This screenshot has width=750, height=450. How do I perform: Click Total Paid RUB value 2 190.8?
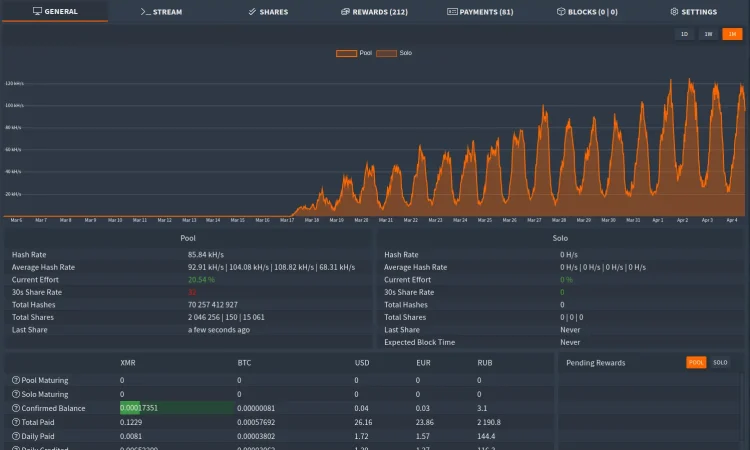(x=489, y=422)
